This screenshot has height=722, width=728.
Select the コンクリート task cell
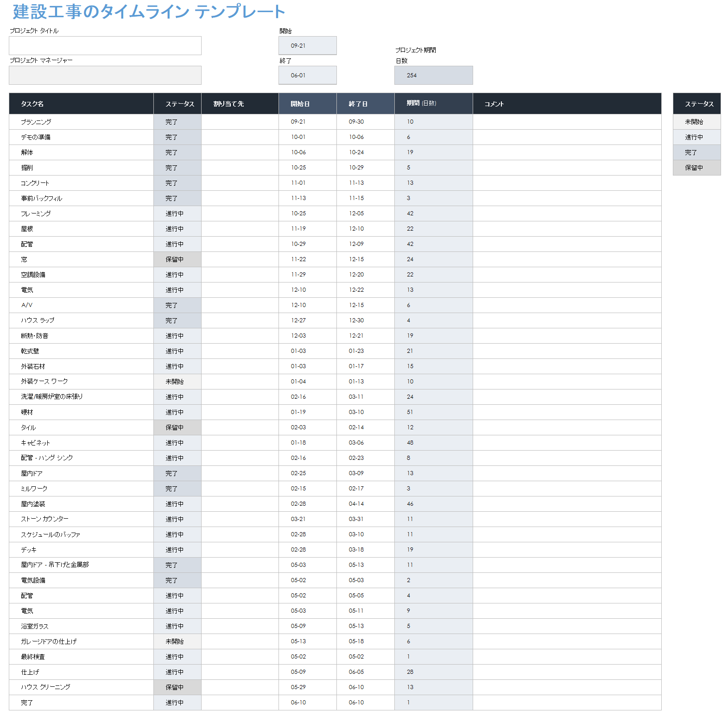82,183
